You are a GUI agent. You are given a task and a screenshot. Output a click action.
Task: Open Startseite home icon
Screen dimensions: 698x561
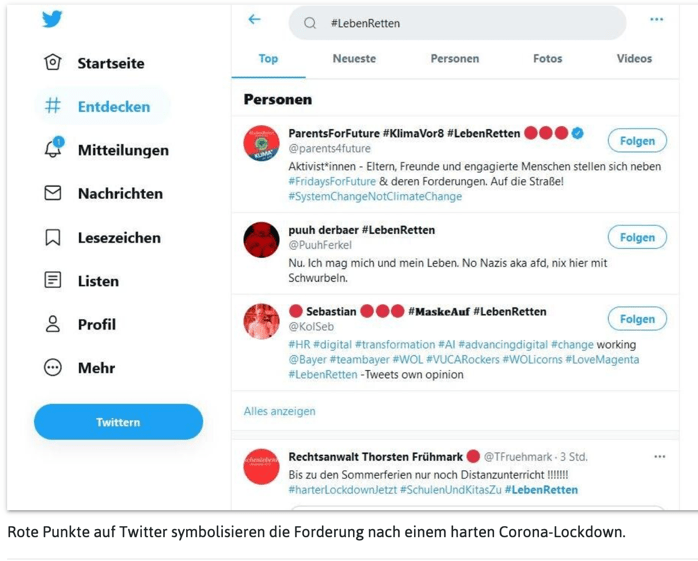click(53, 63)
